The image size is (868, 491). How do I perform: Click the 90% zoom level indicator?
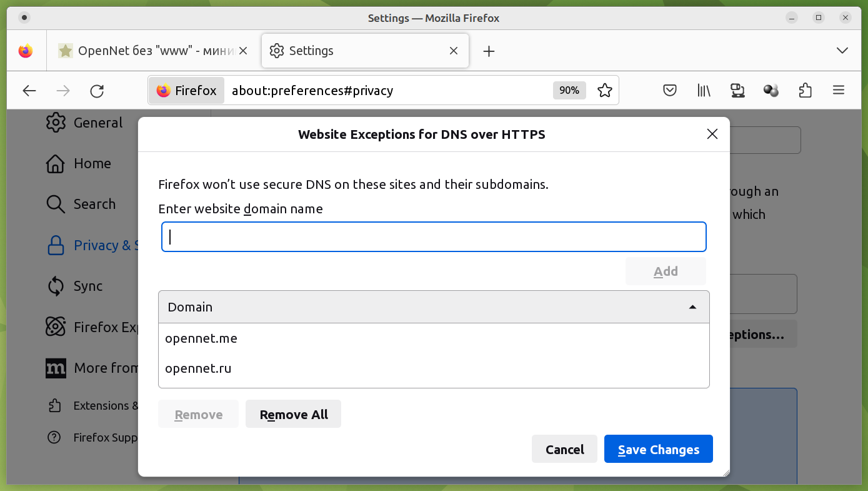tap(569, 91)
